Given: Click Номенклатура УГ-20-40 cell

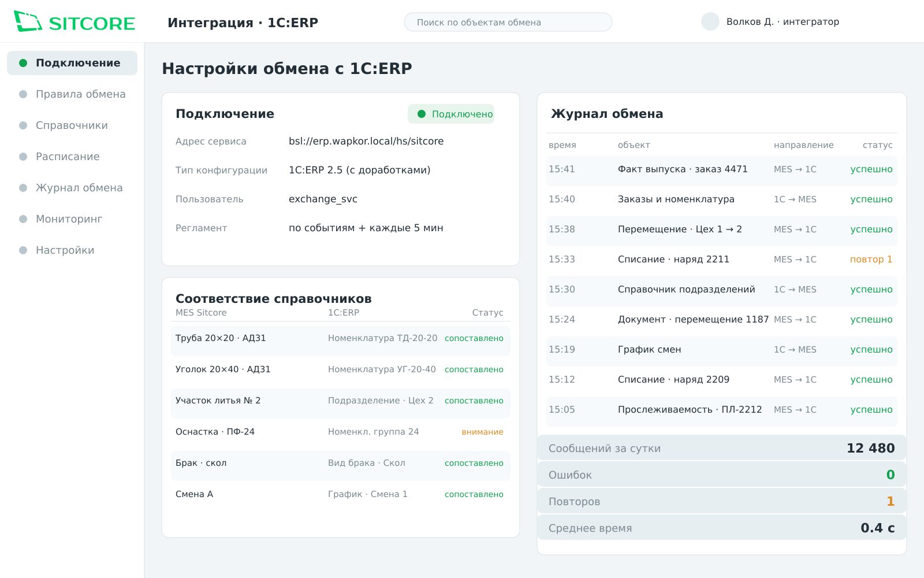Looking at the screenshot, I should click(x=382, y=369).
